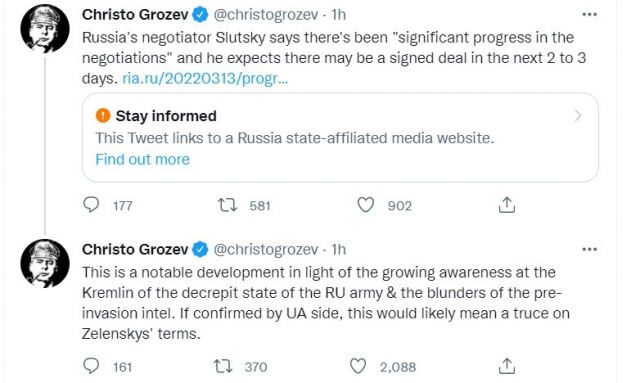
Task: View the first tweet's profile avatar
Action: [x=45, y=29]
